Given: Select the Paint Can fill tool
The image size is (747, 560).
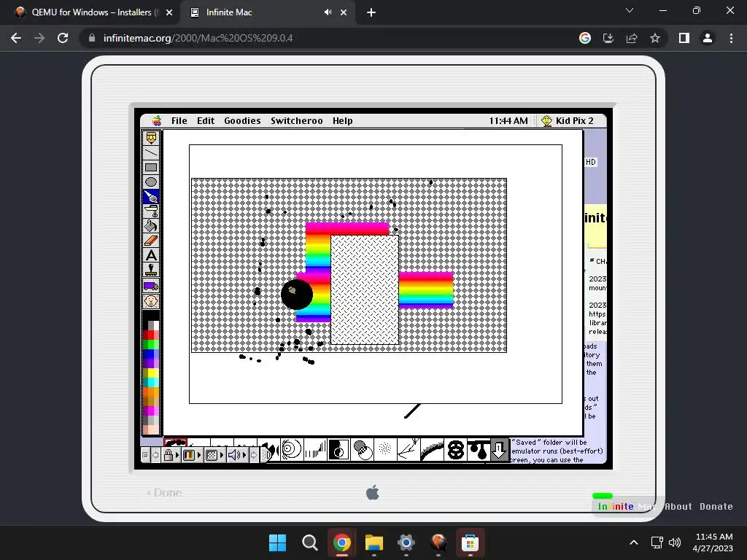Looking at the screenshot, I should click(151, 226).
